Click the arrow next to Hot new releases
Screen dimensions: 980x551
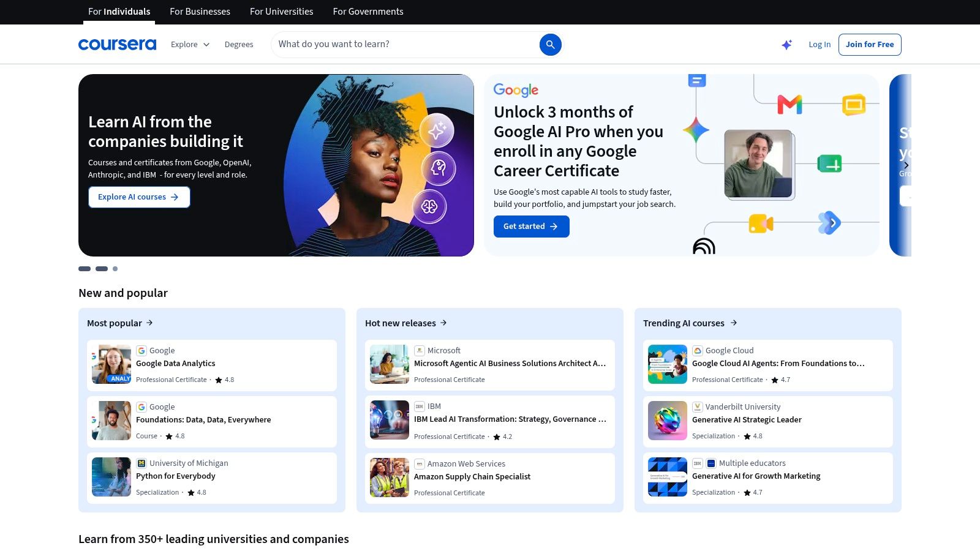(x=443, y=323)
